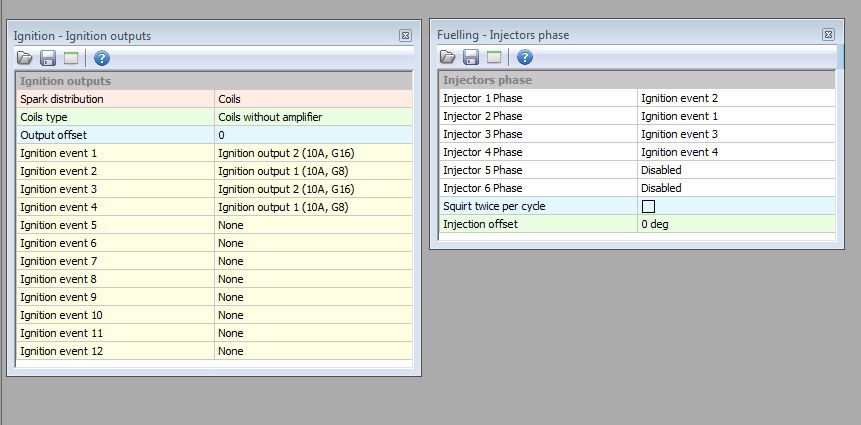Enable the Squirt twice per cycle checkbox
The height and width of the screenshot is (425, 861).
pos(648,206)
